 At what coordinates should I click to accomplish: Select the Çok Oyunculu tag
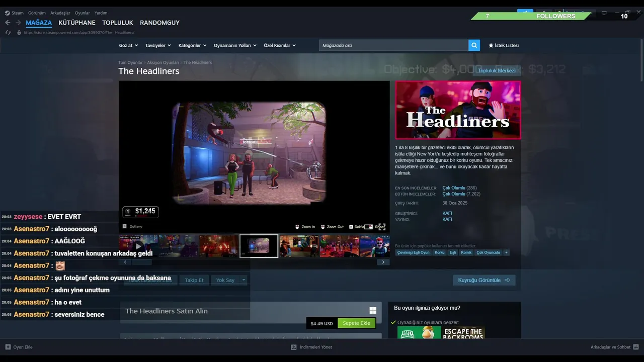tap(489, 252)
